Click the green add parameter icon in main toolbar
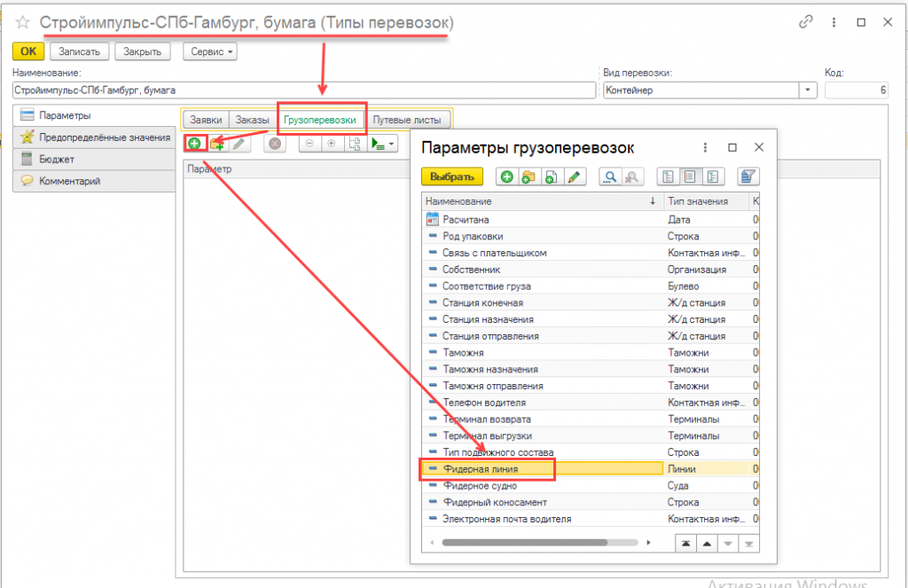908x588 pixels. (194, 143)
